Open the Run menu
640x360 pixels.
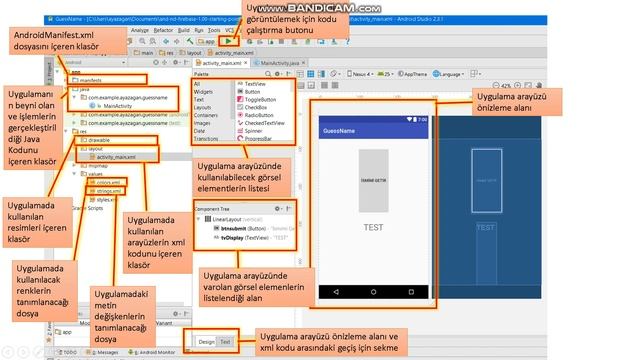click(x=199, y=30)
